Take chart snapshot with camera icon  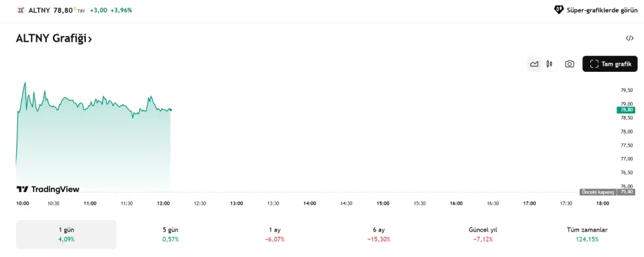coord(570,64)
